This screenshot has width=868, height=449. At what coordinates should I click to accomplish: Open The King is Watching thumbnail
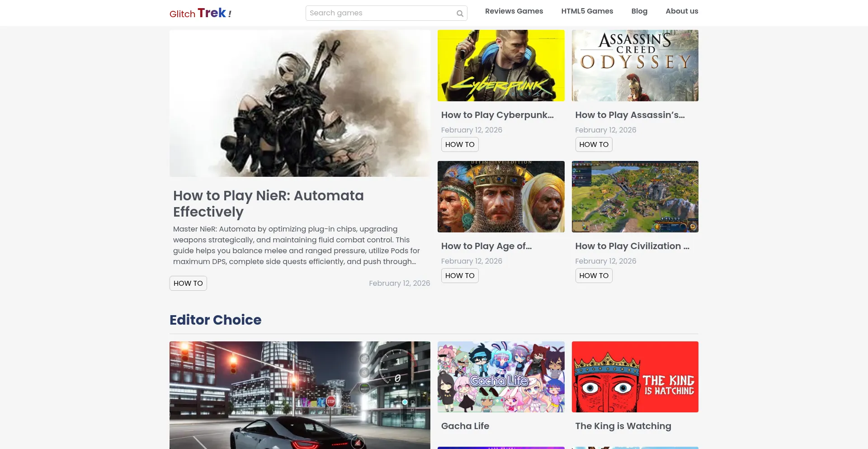pyautogui.click(x=635, y=377)
